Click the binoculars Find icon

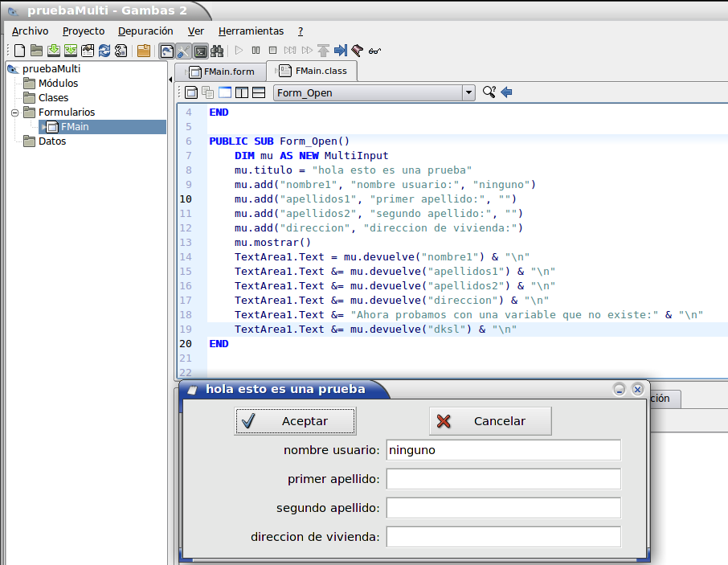point(217,51)
